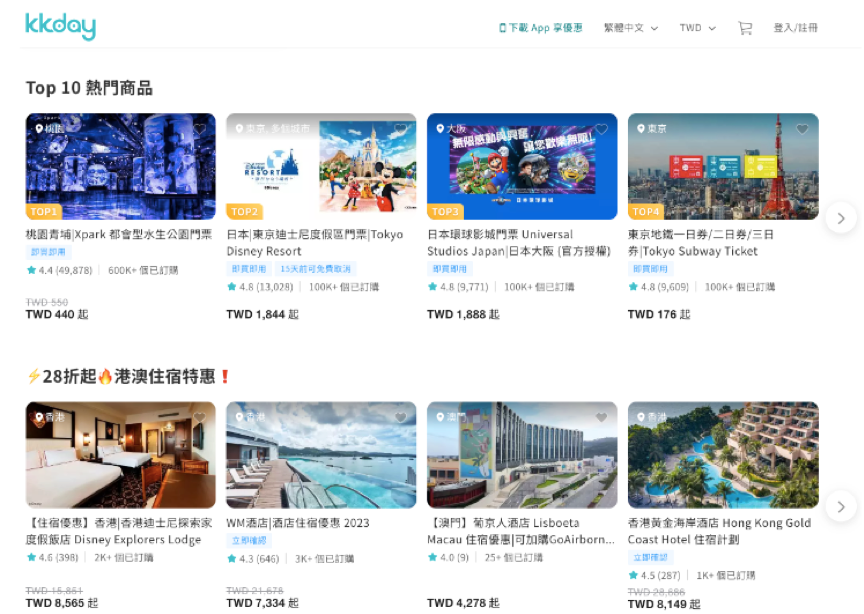Image resolution: width=864 pixels, height=614 pixels.
Task: Open the Tokyo Subway Ticket thumbnail
Action: pos(723,166)
